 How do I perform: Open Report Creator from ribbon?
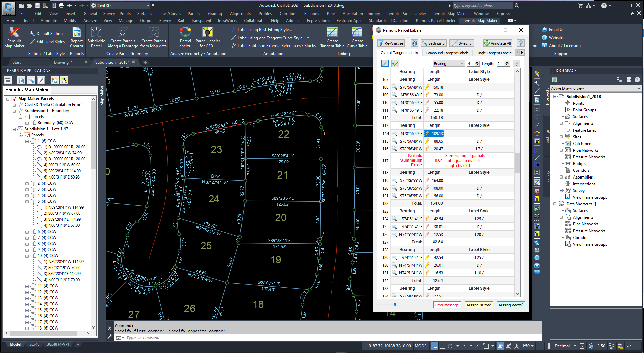76,38
